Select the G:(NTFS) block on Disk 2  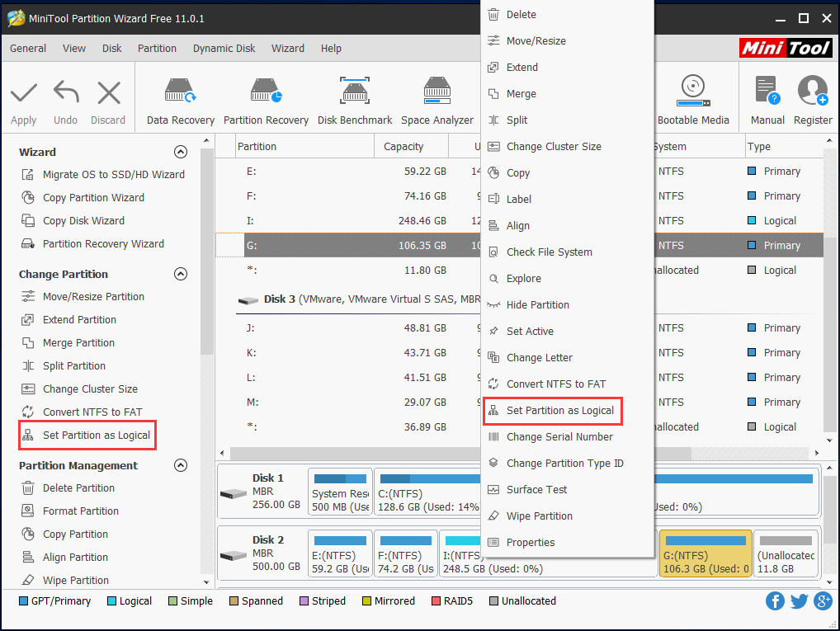click(706, 553)
